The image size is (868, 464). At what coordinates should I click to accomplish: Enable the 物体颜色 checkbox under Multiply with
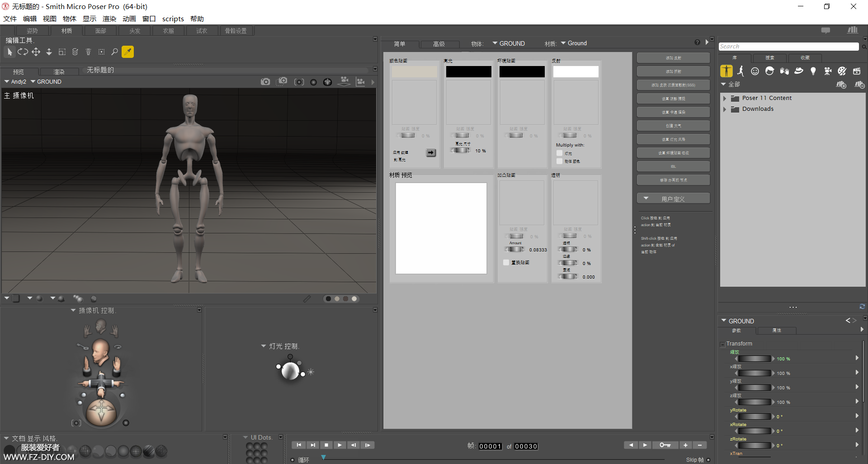pyautogui.click(x=560, y=161)
